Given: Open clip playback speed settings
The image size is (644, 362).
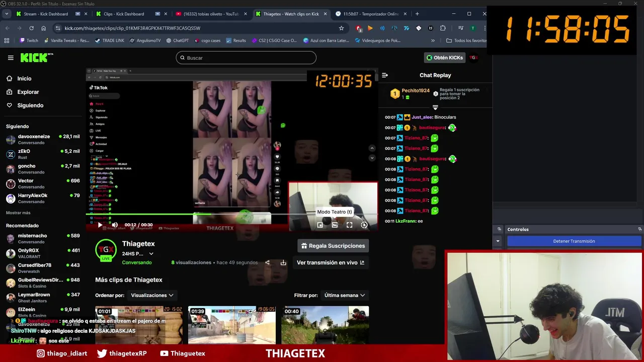Looking at the screenshot, I should (x=364, y=225).
